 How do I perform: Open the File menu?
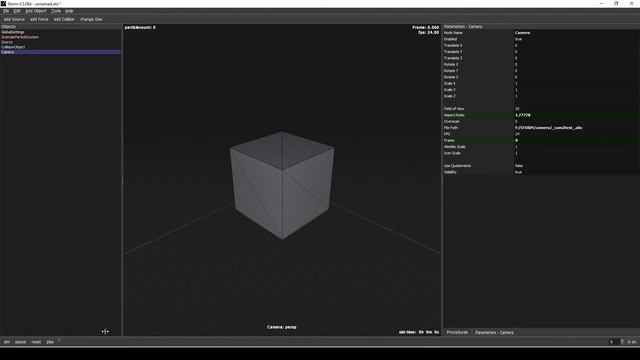(6, 11)
